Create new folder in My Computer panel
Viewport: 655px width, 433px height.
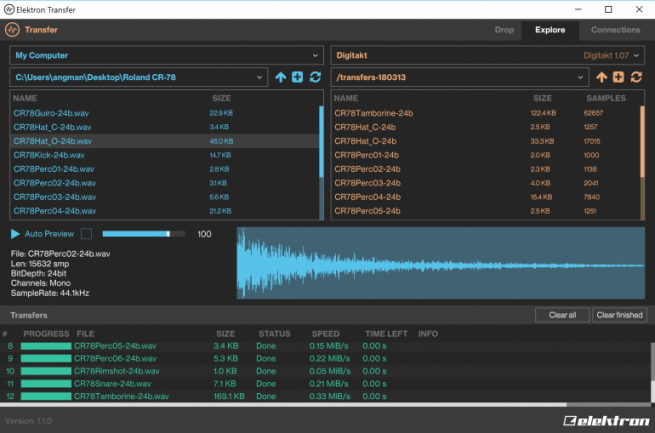coord(297,77)
